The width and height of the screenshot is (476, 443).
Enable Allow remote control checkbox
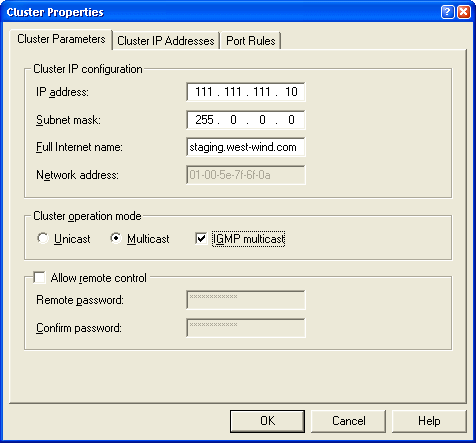39,277
